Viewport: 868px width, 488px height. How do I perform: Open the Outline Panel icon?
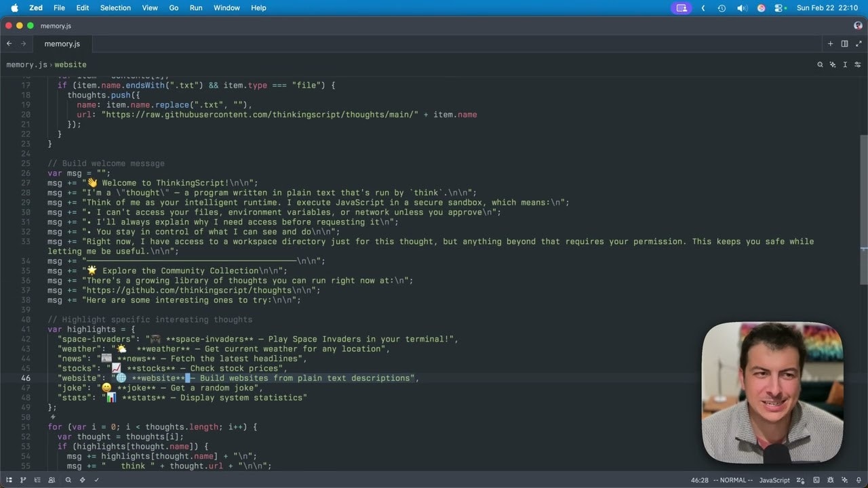37,480
